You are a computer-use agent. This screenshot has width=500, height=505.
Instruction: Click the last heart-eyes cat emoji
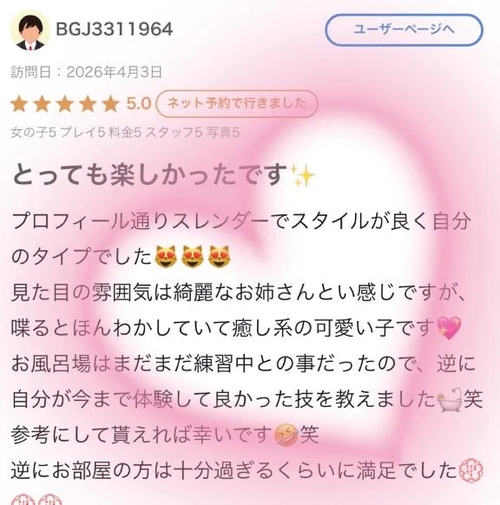coord(219,257)
